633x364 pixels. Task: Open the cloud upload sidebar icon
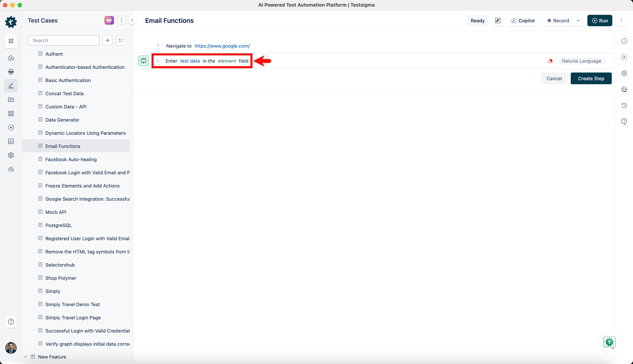click(11, 169)
